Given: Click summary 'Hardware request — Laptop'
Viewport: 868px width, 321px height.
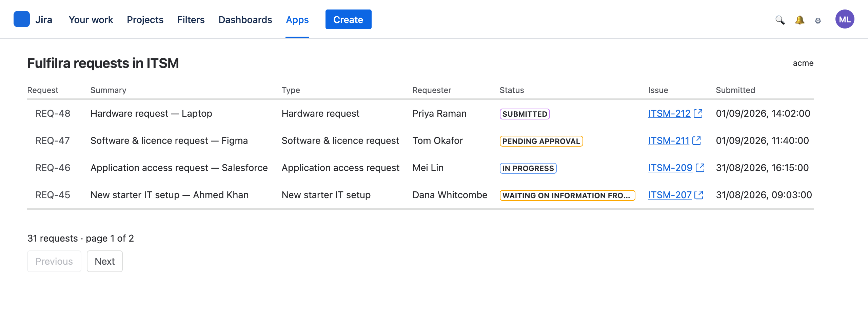Looking at the screenshot, I should click(151, 113).
